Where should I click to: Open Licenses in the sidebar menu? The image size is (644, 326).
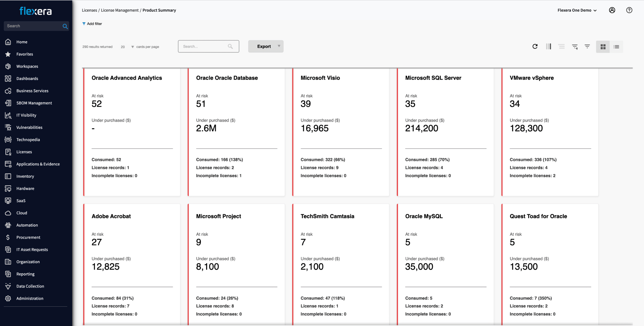tap(24, 152)
